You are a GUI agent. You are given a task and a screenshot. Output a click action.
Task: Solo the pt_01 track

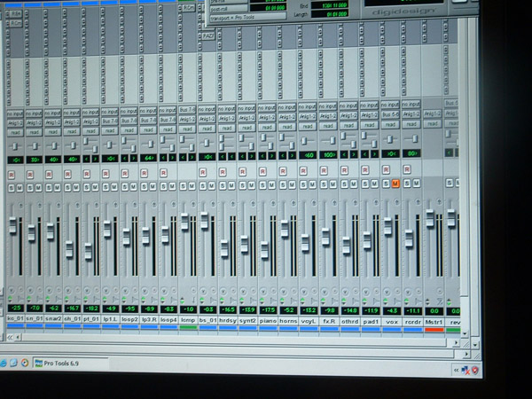pyautogui.click(x=87, y=187)
